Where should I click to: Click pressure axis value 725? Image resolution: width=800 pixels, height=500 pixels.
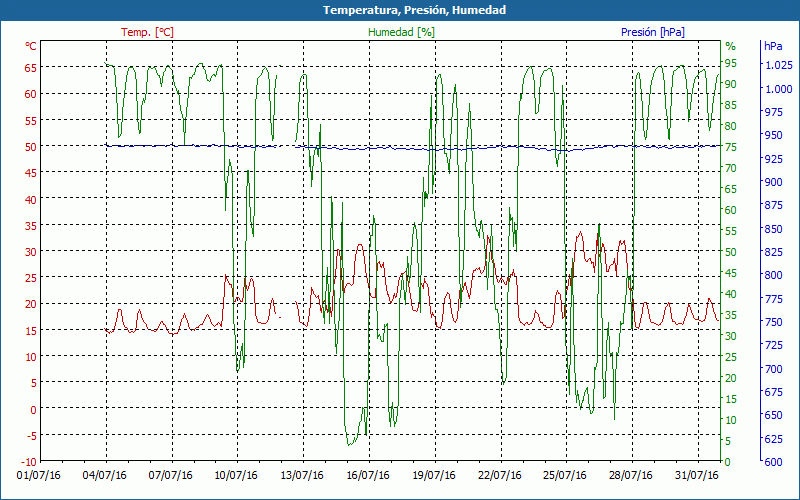coord(773,345)
